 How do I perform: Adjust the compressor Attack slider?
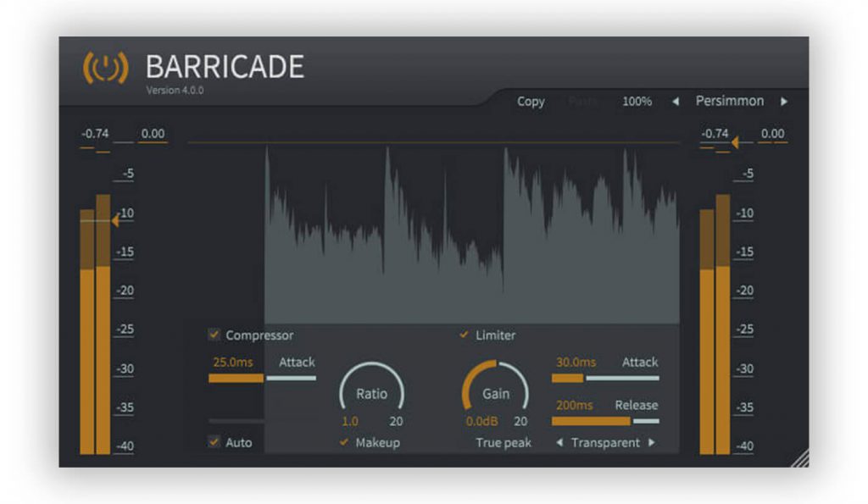pos(263,379)
